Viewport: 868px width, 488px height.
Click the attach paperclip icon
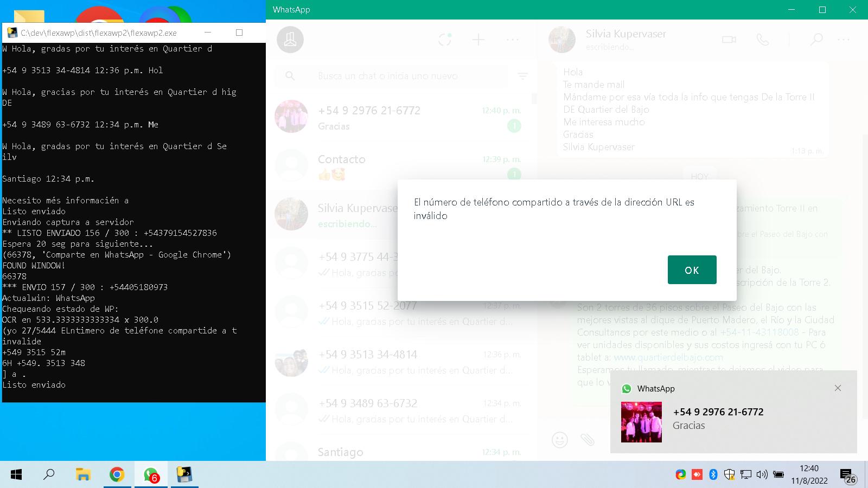587,439
